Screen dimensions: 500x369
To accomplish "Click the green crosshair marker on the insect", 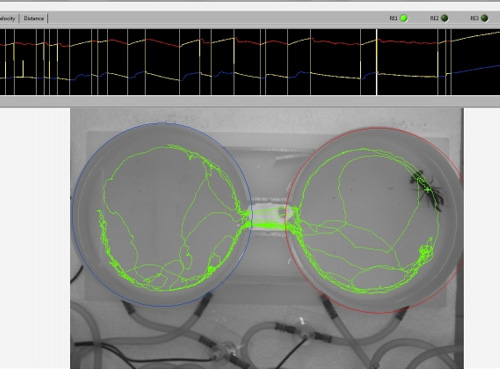I will pos(428,190).
